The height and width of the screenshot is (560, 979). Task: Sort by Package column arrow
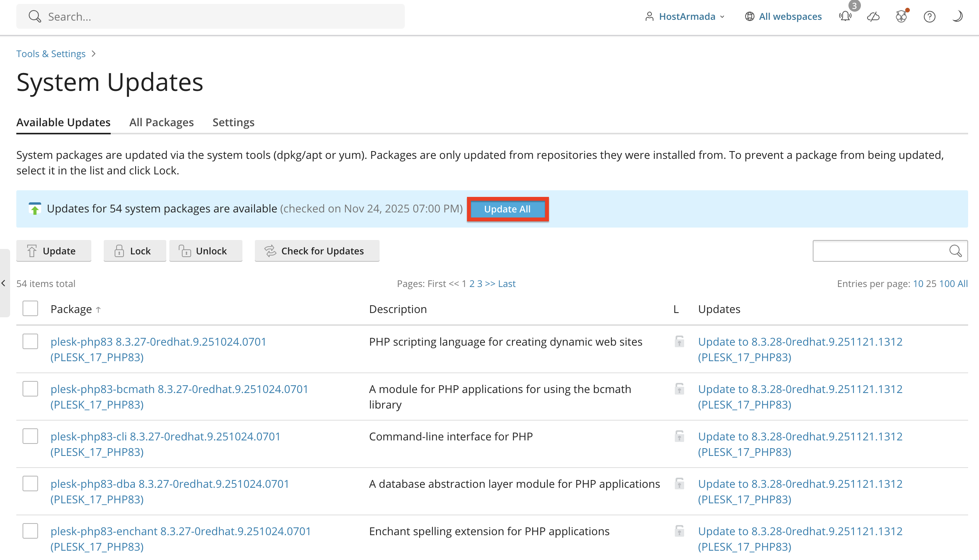(x=98, y=310)
